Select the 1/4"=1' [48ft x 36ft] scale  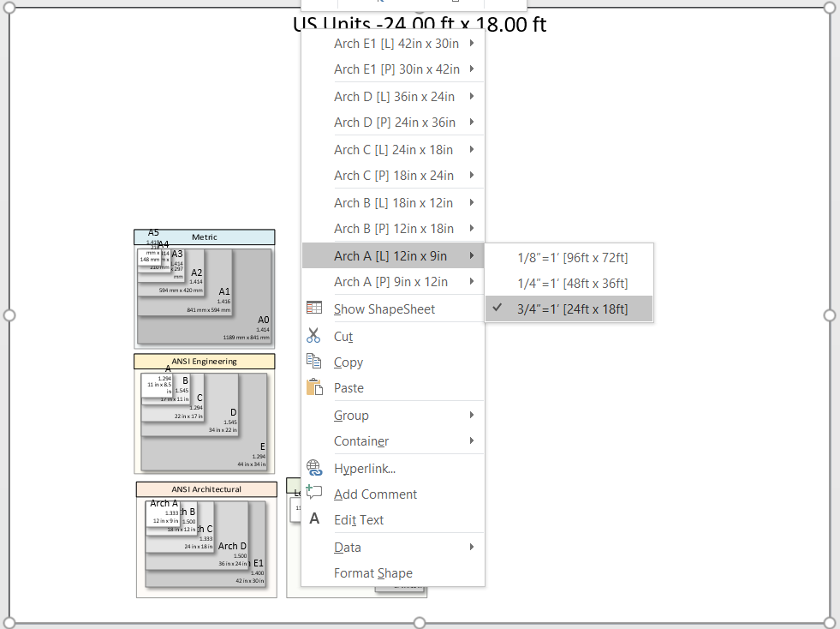pyautogui.click(x=572, y=283)
